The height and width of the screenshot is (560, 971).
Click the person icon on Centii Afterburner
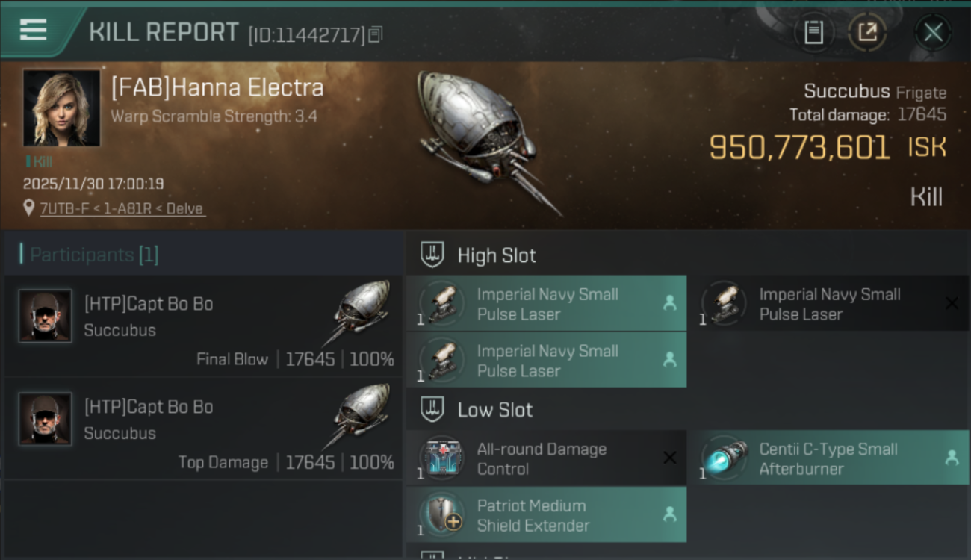tap(952, 458)
